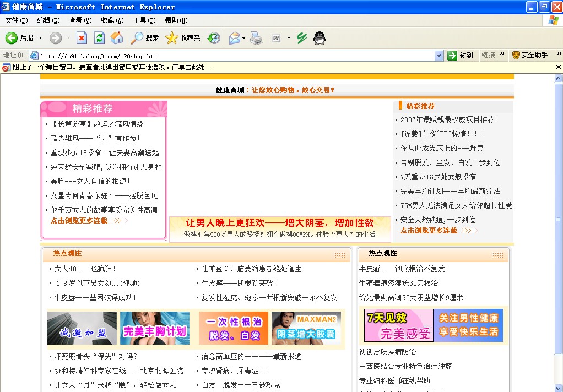Click the vertical scrollbar up arrow
The image size is (563, 392).
(559, 78)
